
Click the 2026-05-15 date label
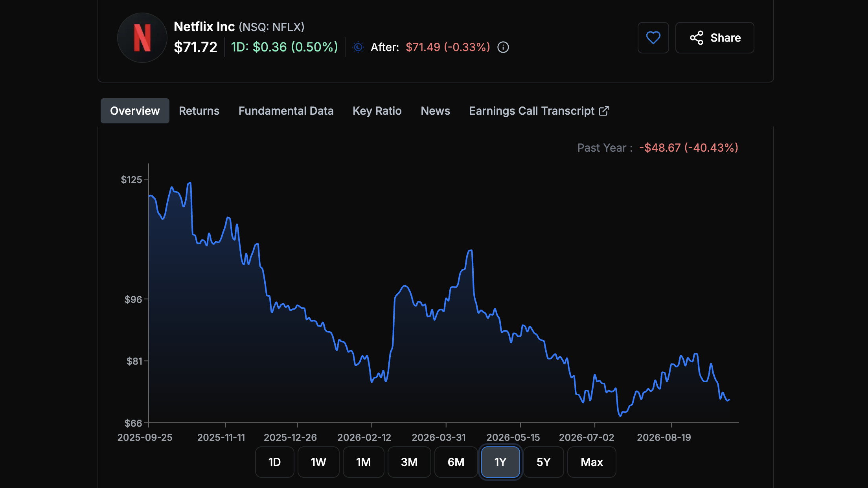coord(513,437)
